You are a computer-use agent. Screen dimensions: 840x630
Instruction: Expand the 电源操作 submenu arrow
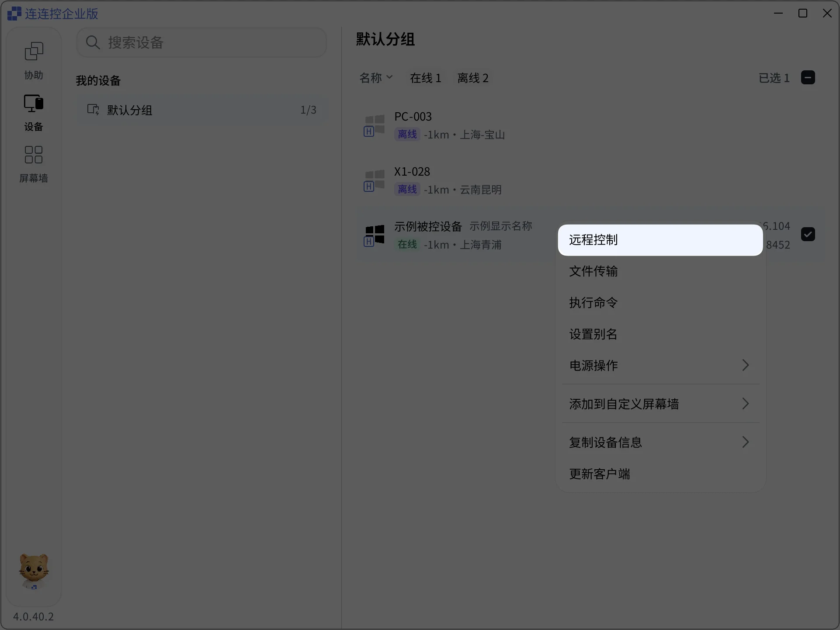746,365
